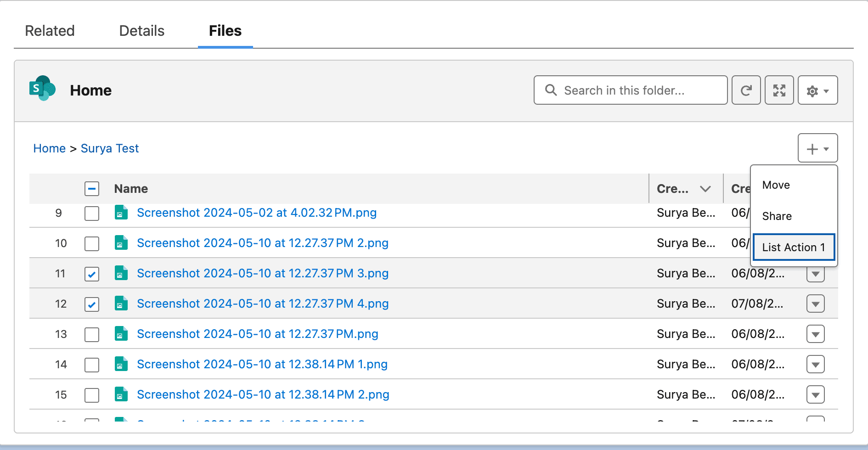Image resolution: width=868 pixels, height=450 pixels.
Task: Switch to the Details tab
Action: tap(141, 31)
